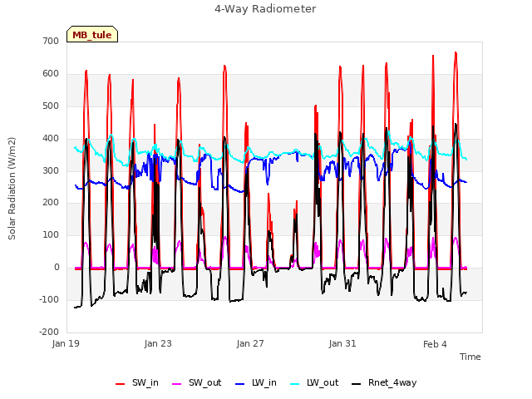This screenshot has height=399, width=532.
Task: Click the -100 y-axis tick label
Action: (49, 299)
